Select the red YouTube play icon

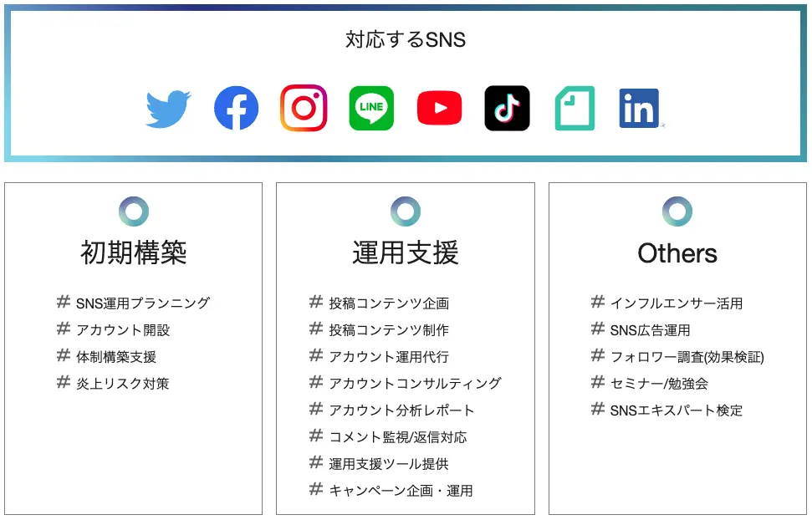(x=439, y=108)
